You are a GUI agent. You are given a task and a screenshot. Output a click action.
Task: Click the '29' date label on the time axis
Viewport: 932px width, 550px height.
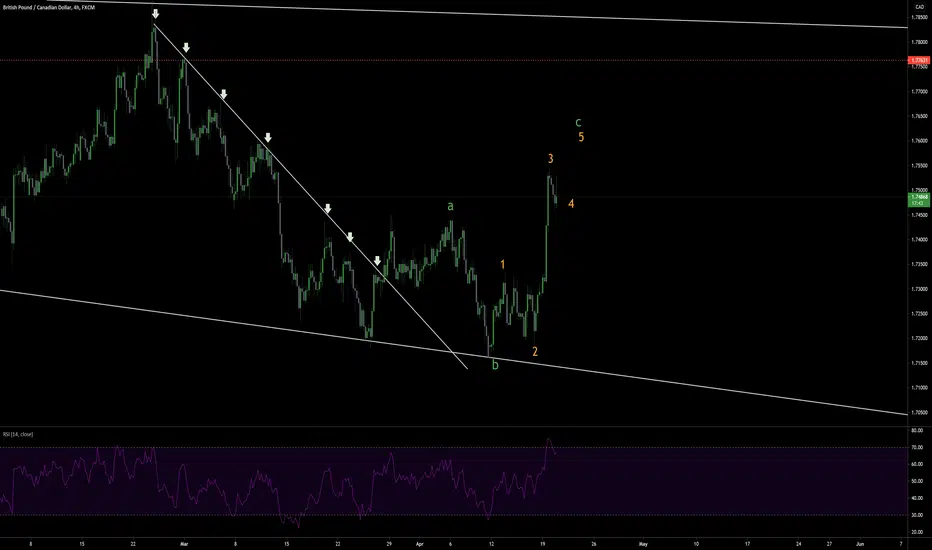389,543
